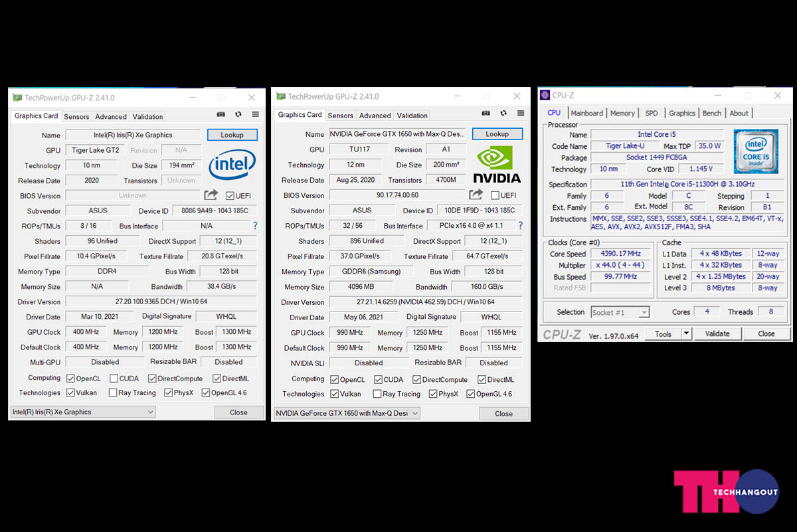Click BIOS Version field 90.17.74.00.60

tap(397, 195)
